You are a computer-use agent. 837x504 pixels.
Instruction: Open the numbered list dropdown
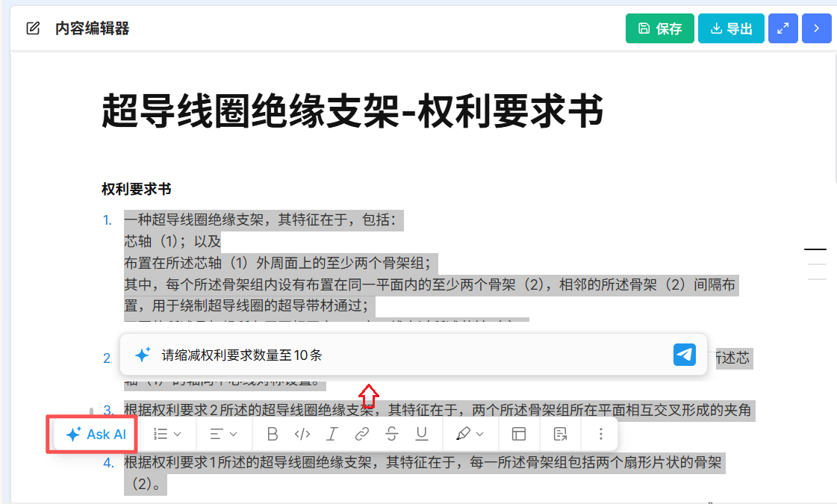pos(168,434)
